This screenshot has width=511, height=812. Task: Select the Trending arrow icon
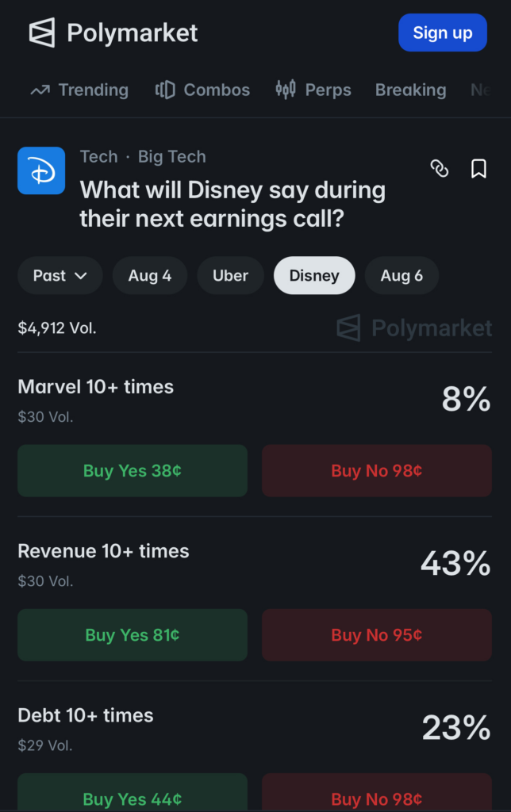(40, 90)
